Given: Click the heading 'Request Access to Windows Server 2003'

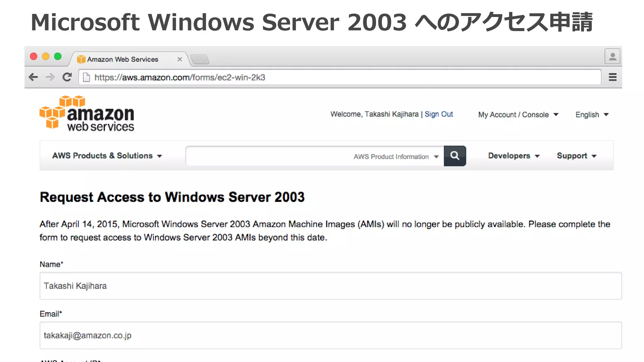Looking at the screenshot, I should [x=172, y=197].
